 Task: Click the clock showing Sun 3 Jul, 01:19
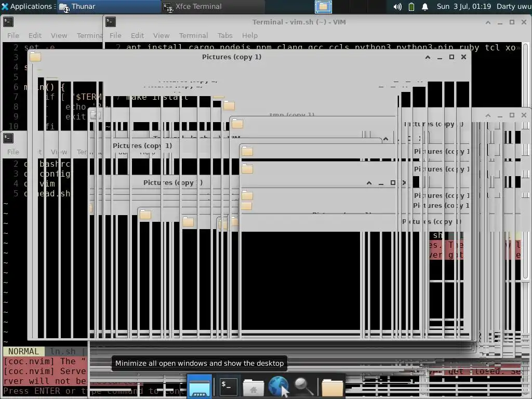point(463,6)
